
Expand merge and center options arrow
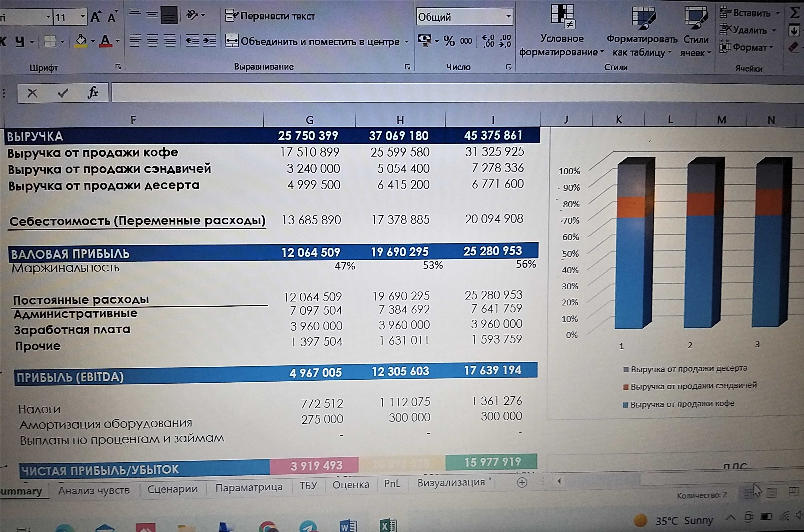[406, 42]
